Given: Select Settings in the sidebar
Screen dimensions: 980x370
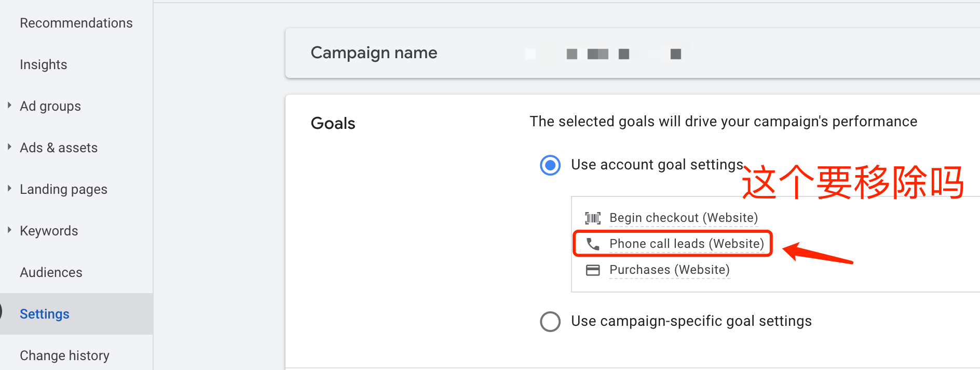Looking at the screenshot, I should 45,313.
